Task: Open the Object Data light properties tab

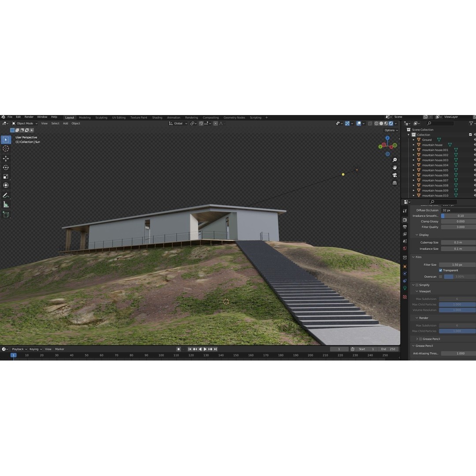Action: click(405, 288)
